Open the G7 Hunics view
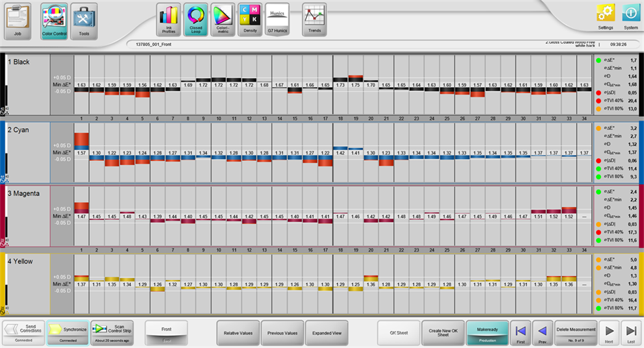644x348 pixels. [277, 19]
